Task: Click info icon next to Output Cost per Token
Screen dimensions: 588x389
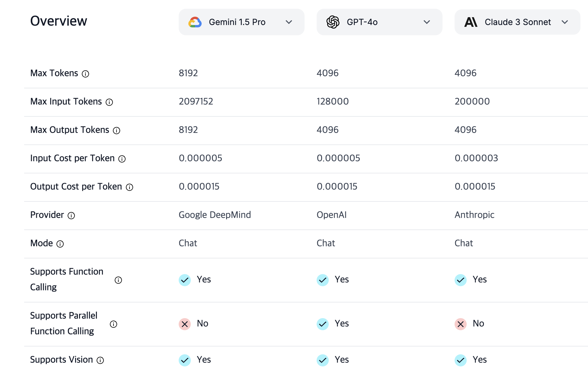Action: point(129,187)
